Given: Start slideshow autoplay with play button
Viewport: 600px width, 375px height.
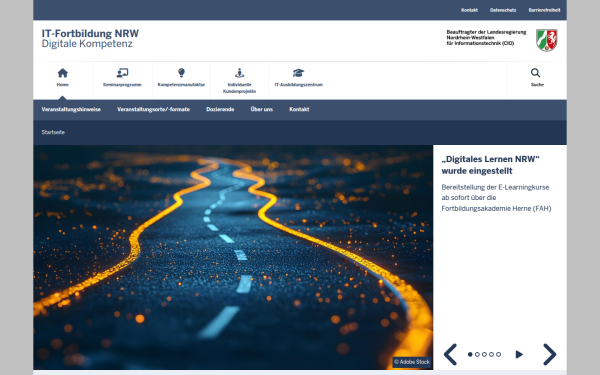Looking at the screenshot, I should [x=519, y=354].
